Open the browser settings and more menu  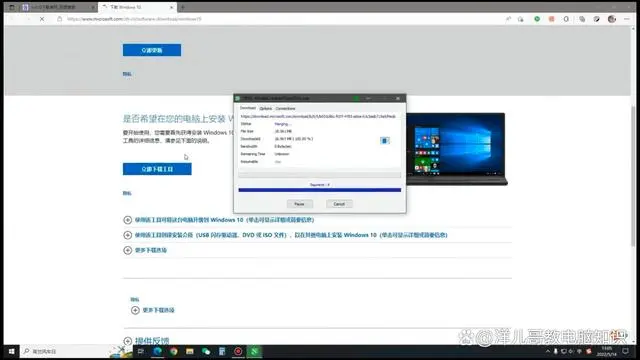[x=627, y=19]
